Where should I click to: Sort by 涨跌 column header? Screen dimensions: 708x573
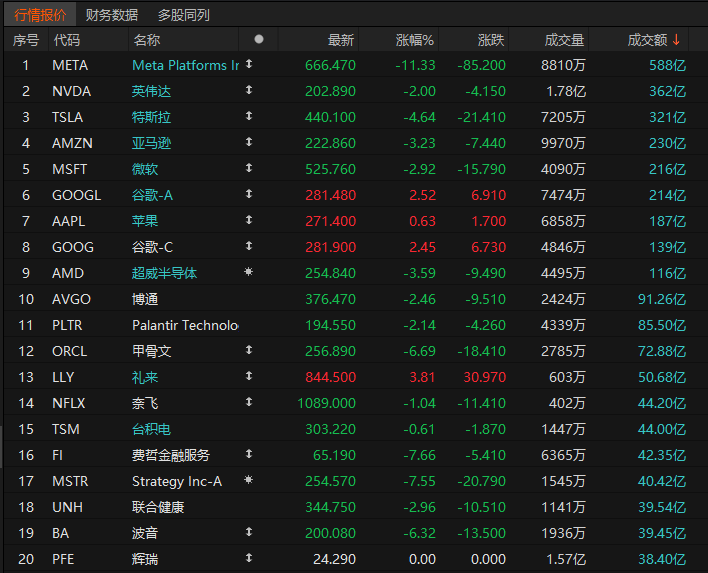(491, 40)
